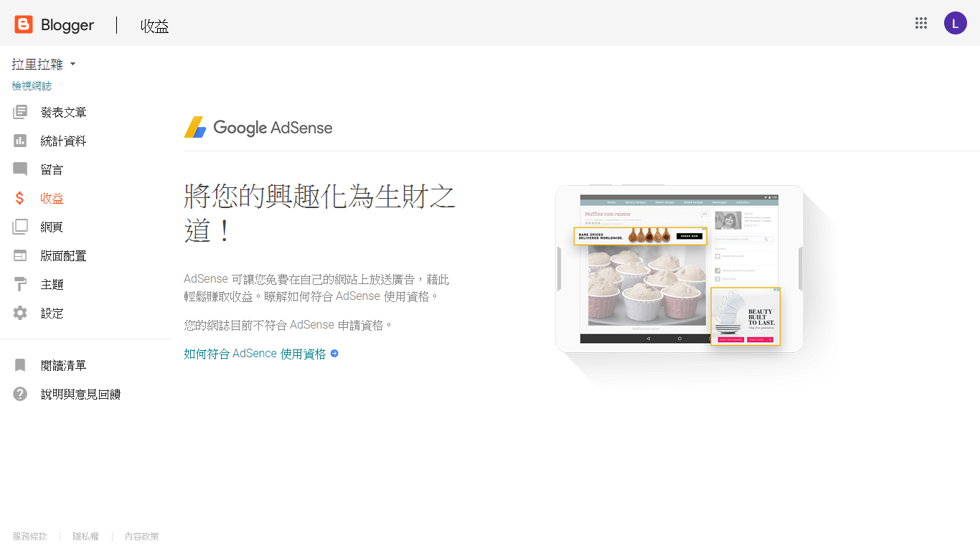The width and height of the screenshot is (980, 551).
Task: Click the tablet AdSense preview illustration
Action: click(x=679, y=269)
